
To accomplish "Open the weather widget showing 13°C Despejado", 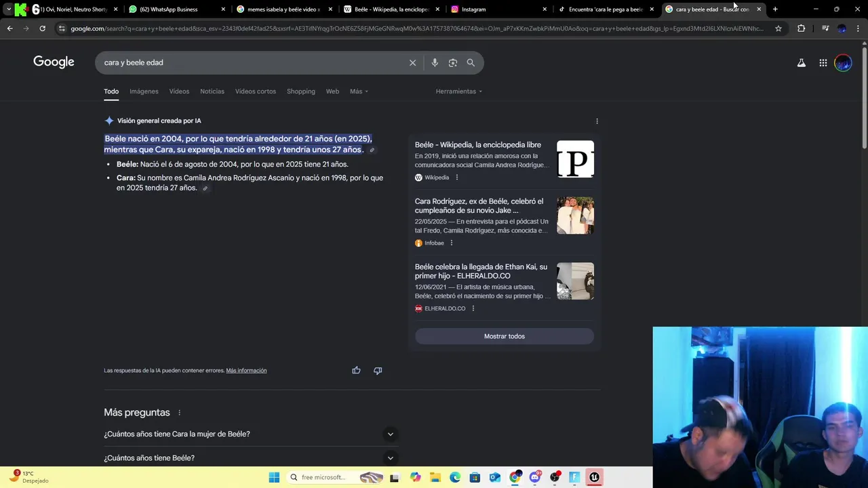I will [x=28, y=477].
